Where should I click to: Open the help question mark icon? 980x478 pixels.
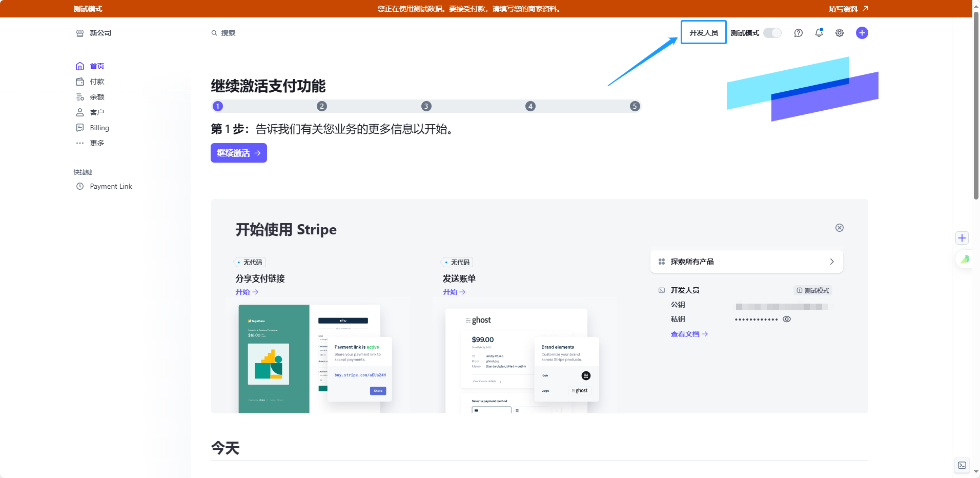(798, 33)
